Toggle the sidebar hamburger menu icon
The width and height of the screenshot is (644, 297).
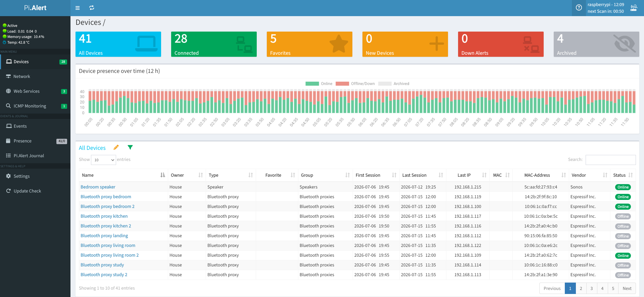click(x=78, y=8)
